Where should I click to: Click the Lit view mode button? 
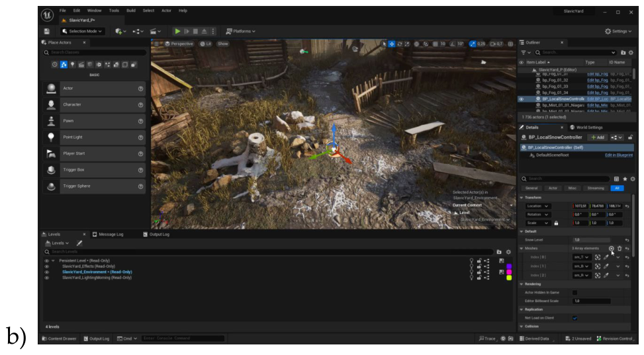point(205,44)
